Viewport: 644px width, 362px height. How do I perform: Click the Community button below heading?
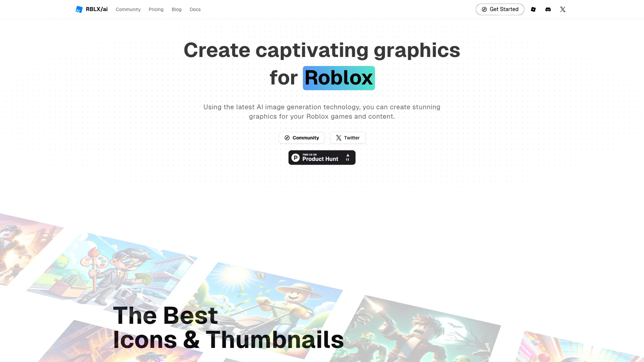point(302,137)
